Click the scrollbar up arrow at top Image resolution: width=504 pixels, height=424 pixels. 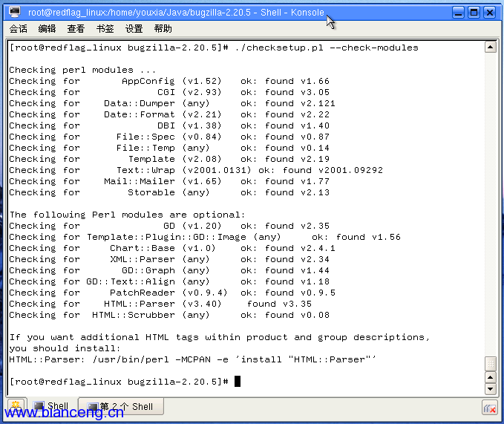pos(490,48)
